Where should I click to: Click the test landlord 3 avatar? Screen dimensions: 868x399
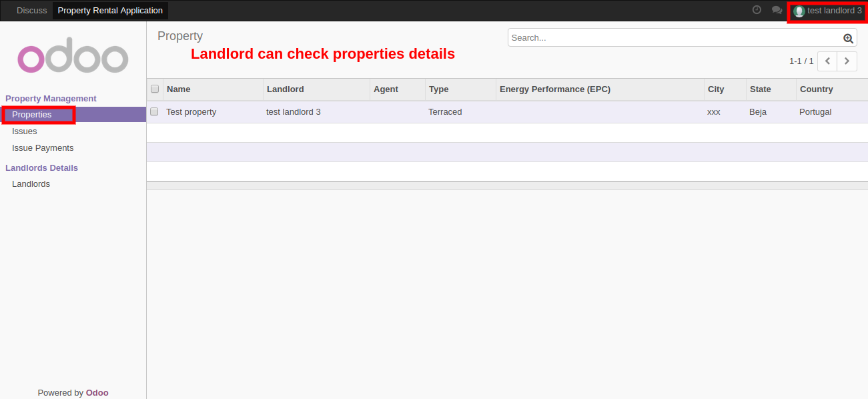(x=799, y=11)
